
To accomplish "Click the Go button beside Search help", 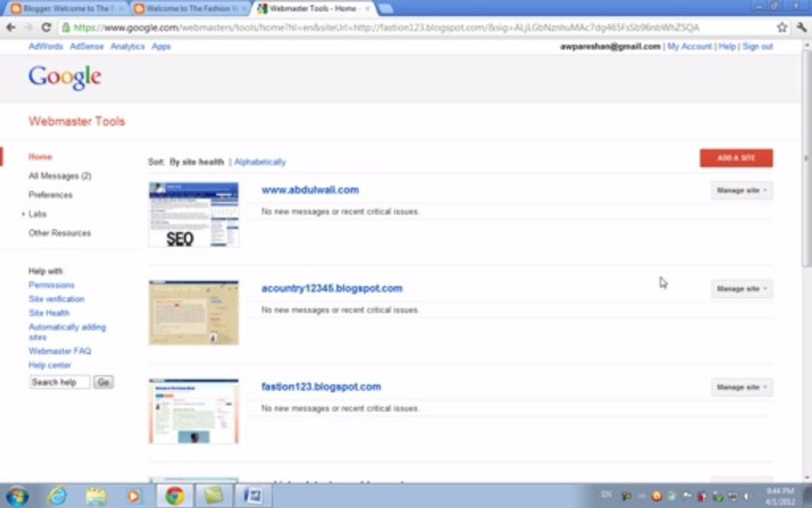I will coord(103,382).
